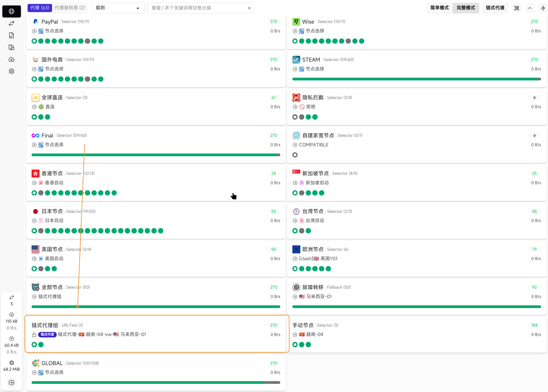Screen dimensions: 548x392
Task: Switch to 代理提供商 (2) tab
Action: click(x=70, y=8)
